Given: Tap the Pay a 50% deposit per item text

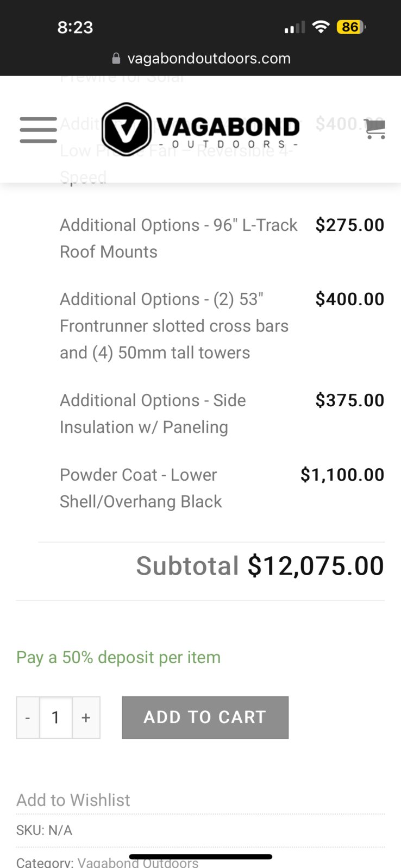Looking at the screenshot, I should tap(118, 657).
